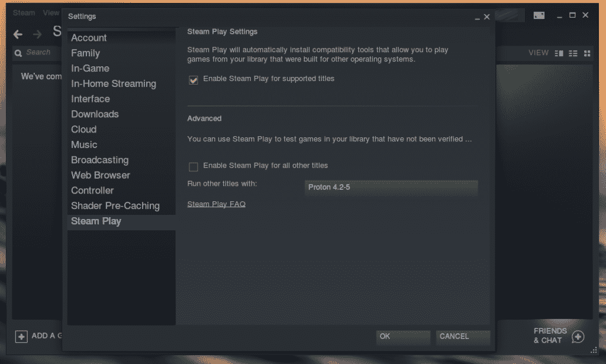
Task: Go back with the left arrow icon
Action: click(18, 34)
